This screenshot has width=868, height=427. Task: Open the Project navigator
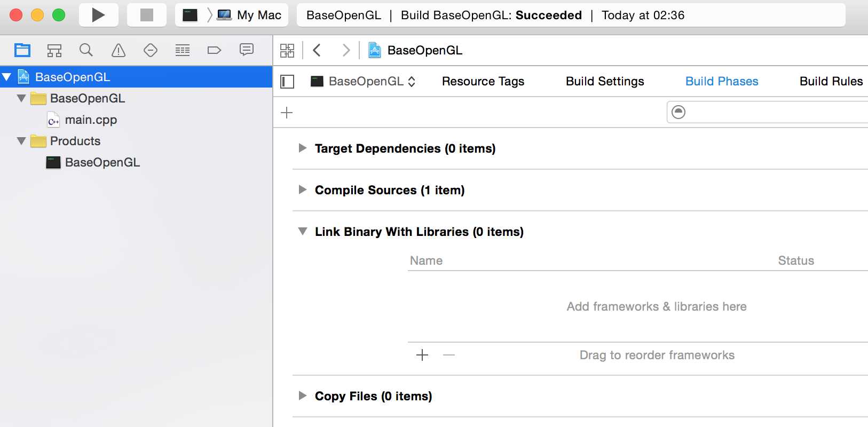[x=22, y=50]
